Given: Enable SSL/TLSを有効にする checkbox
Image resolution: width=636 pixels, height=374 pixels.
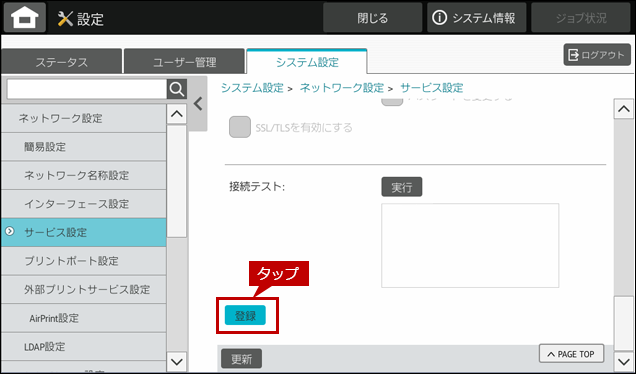Looking at the screenshot, I should (240, 127).
